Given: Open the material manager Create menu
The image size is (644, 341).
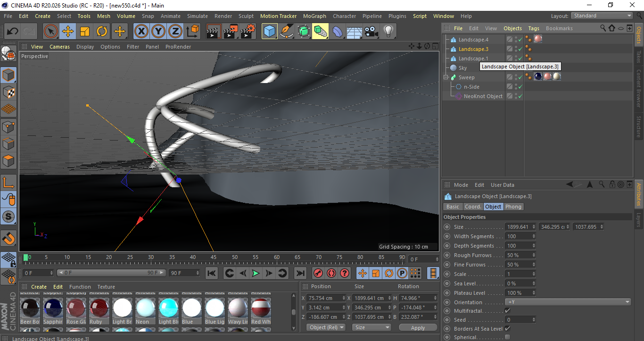Looking at the screenshot, I should click(39, 287).
